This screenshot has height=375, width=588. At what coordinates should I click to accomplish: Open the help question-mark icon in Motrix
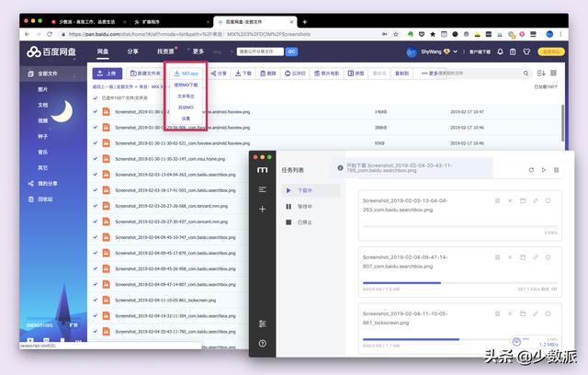click(263, 343)
